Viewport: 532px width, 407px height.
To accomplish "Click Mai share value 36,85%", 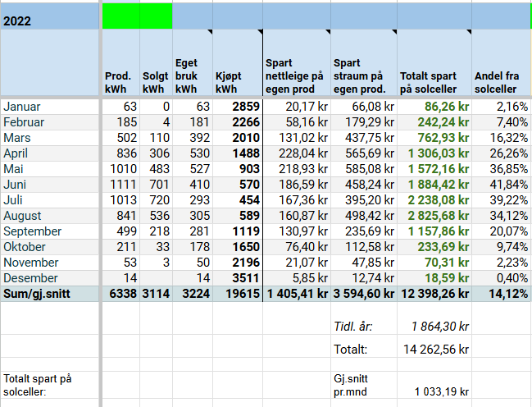I will (x=509, y=169).
